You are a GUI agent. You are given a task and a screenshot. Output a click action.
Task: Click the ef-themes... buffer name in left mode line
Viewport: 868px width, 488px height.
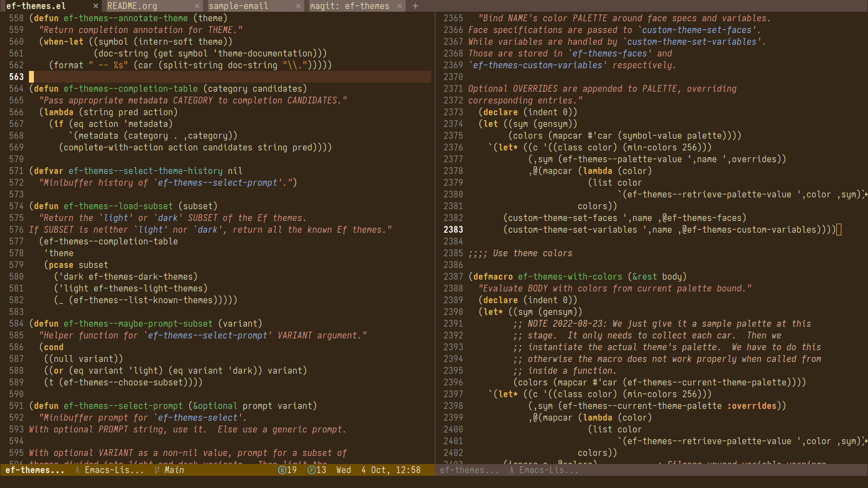tap(35, 470)
